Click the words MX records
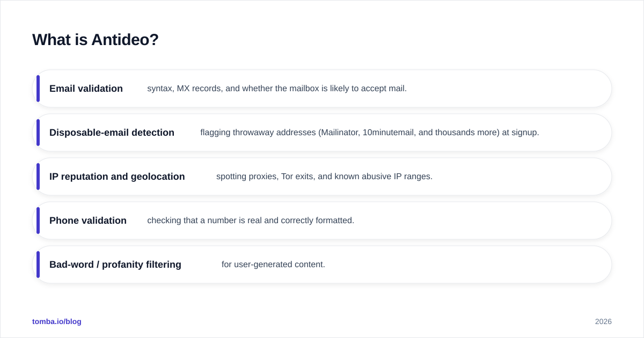 [199, 89]
